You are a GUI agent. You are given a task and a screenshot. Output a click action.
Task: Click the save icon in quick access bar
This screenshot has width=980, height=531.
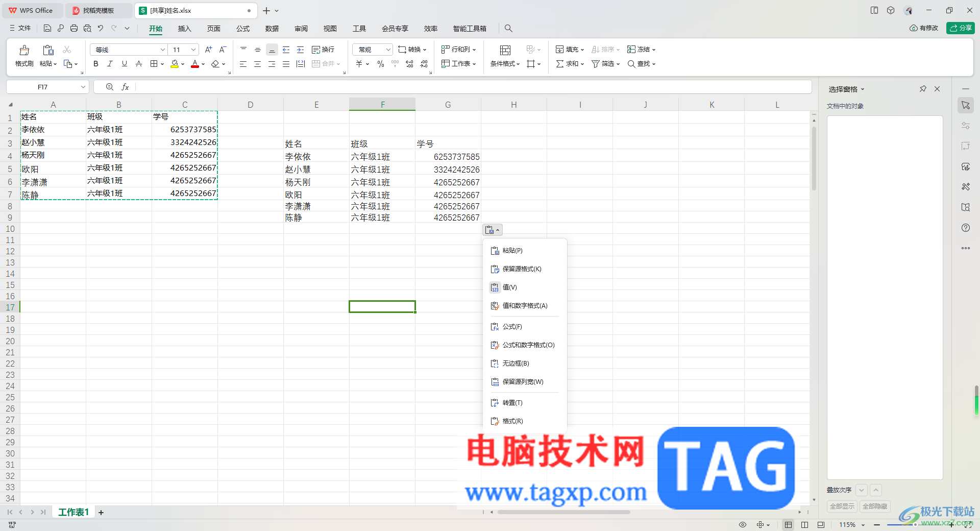(47, 28)
